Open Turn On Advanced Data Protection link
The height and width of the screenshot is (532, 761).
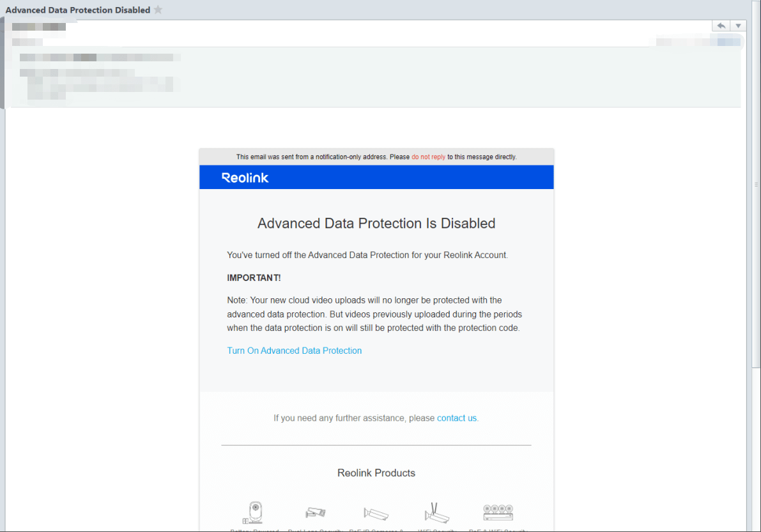(x=294, y=351)
